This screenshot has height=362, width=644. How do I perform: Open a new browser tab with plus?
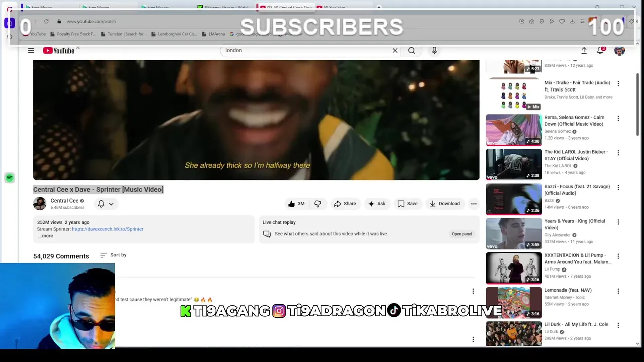click(x=379, y=7)
